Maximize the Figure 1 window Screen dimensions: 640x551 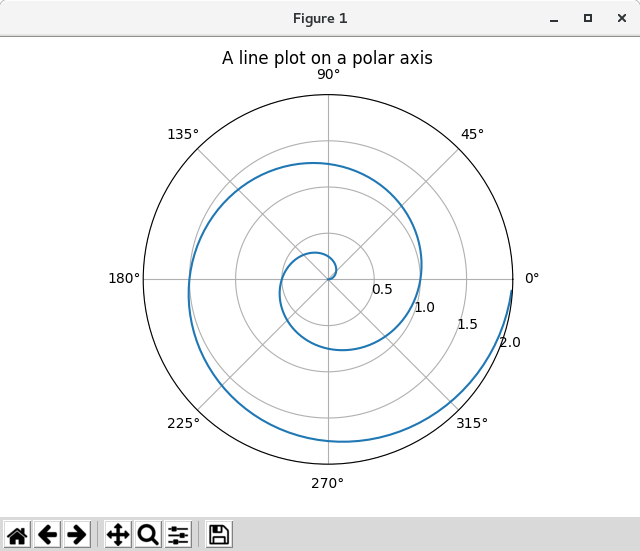coord(588,18)
